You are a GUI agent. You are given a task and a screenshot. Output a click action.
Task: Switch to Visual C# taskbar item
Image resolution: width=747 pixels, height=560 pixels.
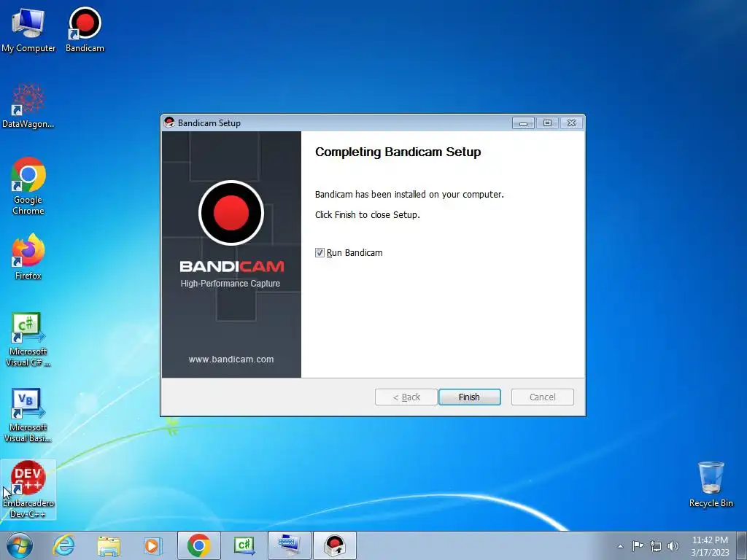pyautogui.click(x=244, y=545)
